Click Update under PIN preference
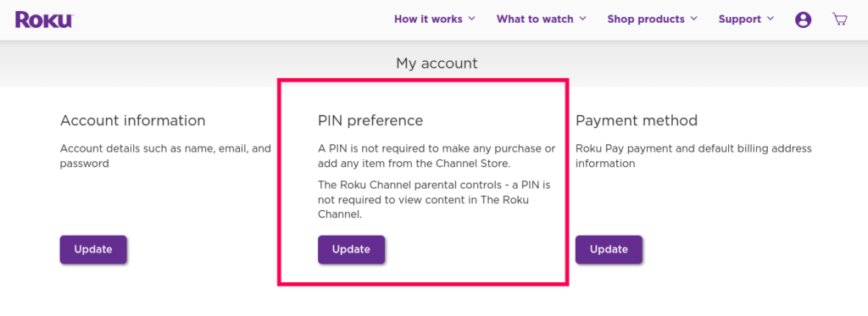Image resolution: width=868 pixels, height=316 pixels. point(351,250)
